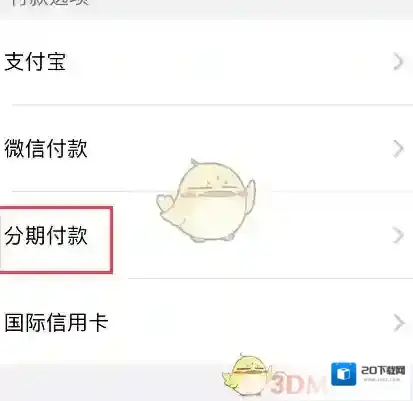
Task: Click the red highlight box around 分期付款
Action: point(56,240)
